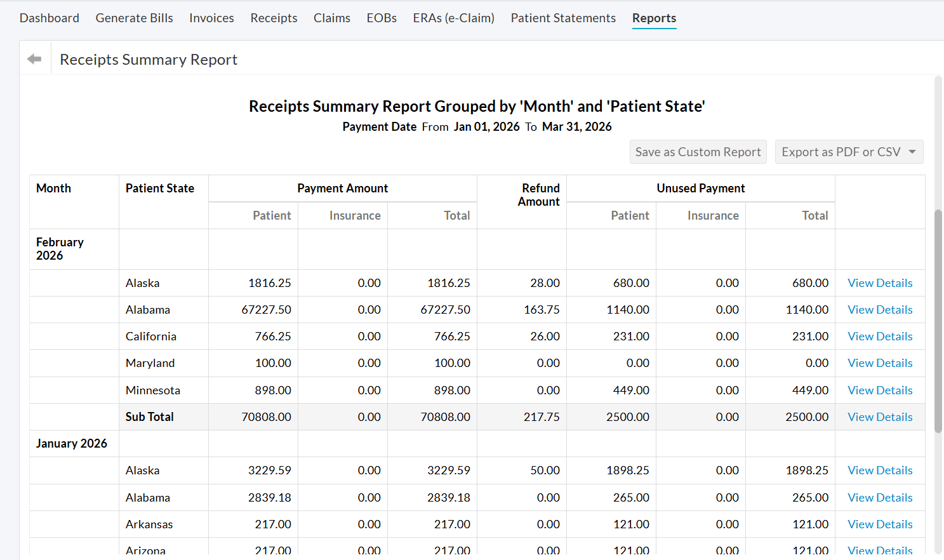The height and width of the screenshot is (560, 944).
Task: Click the vertical scrollbar on the right
Action: tap(938, 317)
